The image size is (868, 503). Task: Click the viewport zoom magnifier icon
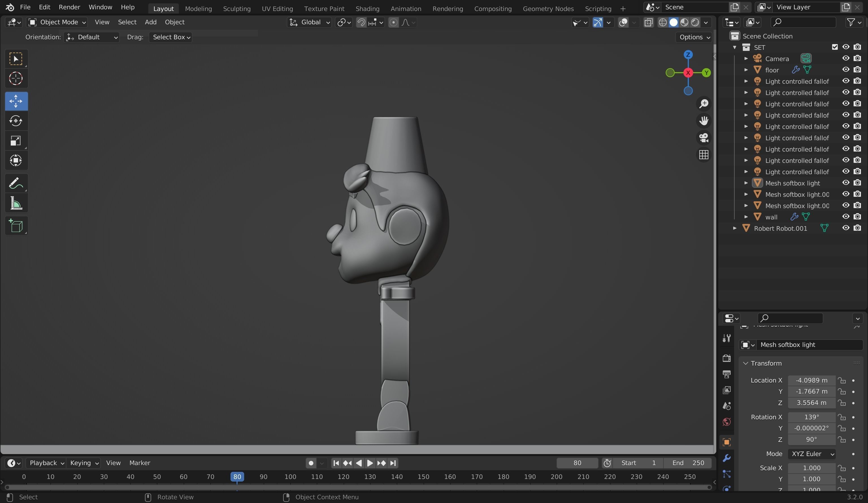click(704, 104)
